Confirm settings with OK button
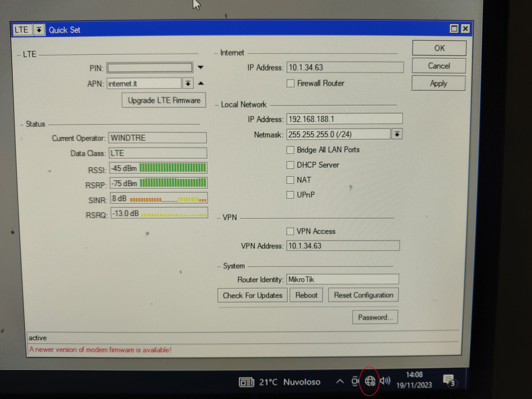The width and height of the screenshot is (532, 399). tap(439, 48)
